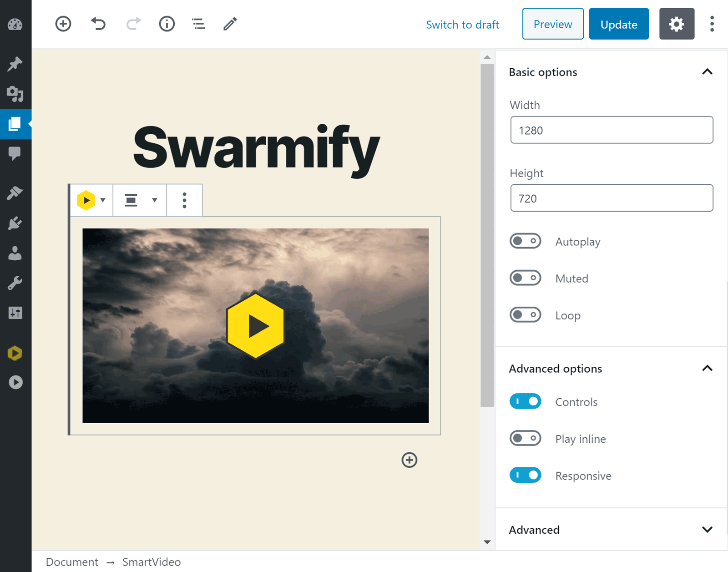Open the Media library icon
This screenshot has height=572, width=728.
tap(15, 94)
